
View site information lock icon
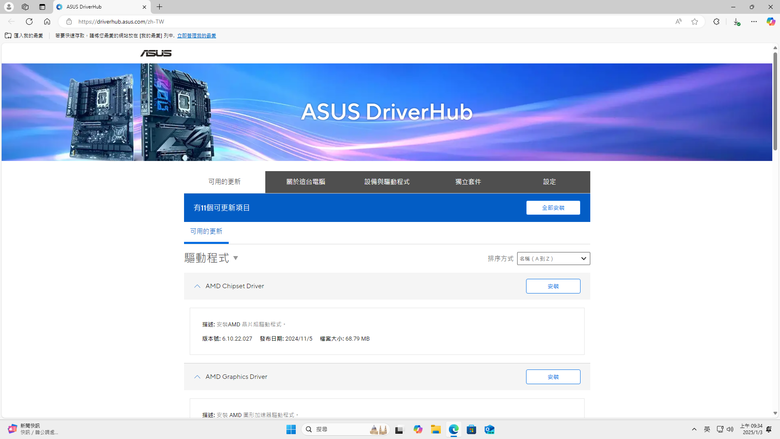point(69,21)
